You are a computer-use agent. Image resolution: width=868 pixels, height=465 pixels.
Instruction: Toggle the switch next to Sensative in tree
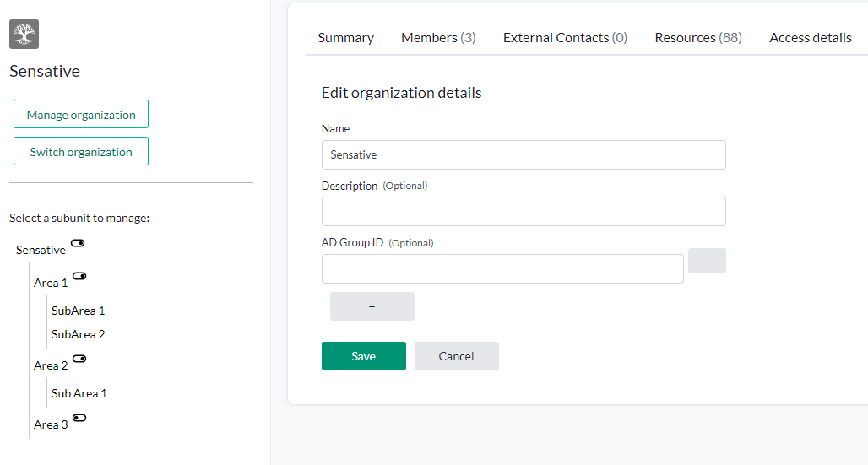point(78,243)
